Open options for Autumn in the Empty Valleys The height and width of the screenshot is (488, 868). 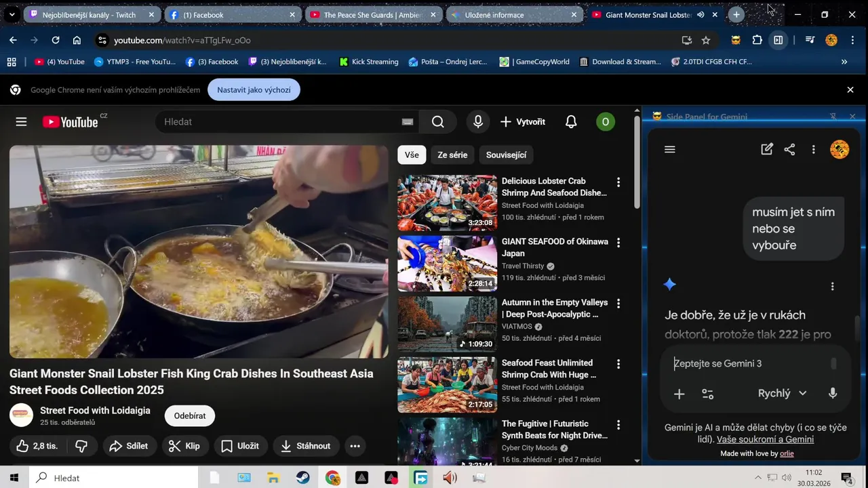618,304
